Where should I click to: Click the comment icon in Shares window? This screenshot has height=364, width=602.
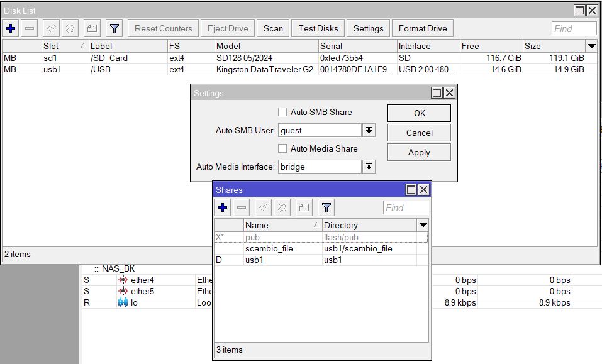click(x=304, y=207)
